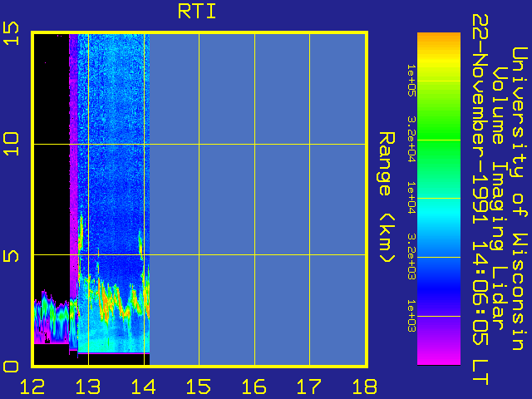Click the green band of the colorbar
The height and width of the screenshot is (399, 532).
[439, 135]
